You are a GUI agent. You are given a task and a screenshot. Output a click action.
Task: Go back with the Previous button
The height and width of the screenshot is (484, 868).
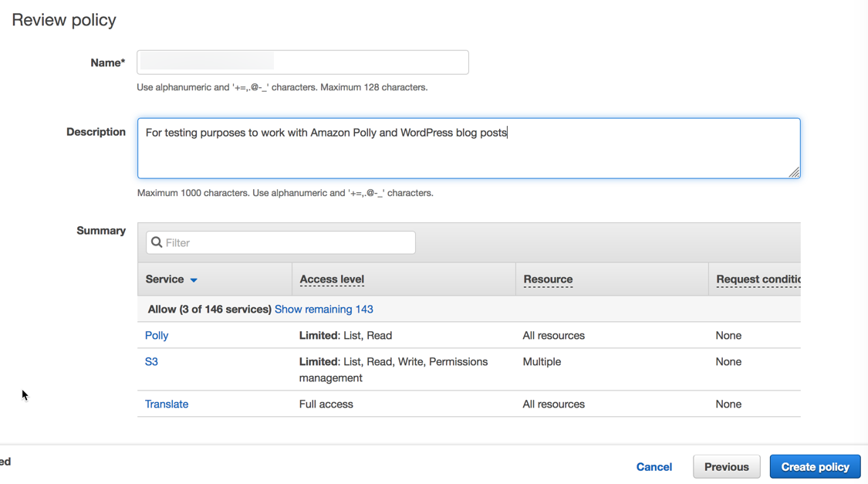click(x=726, y=467)
